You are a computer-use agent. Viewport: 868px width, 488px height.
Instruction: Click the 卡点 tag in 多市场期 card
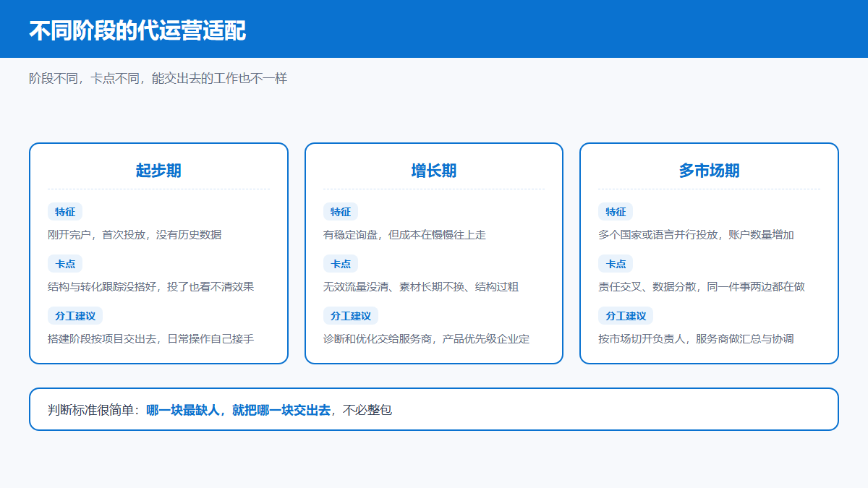point(616,264)
